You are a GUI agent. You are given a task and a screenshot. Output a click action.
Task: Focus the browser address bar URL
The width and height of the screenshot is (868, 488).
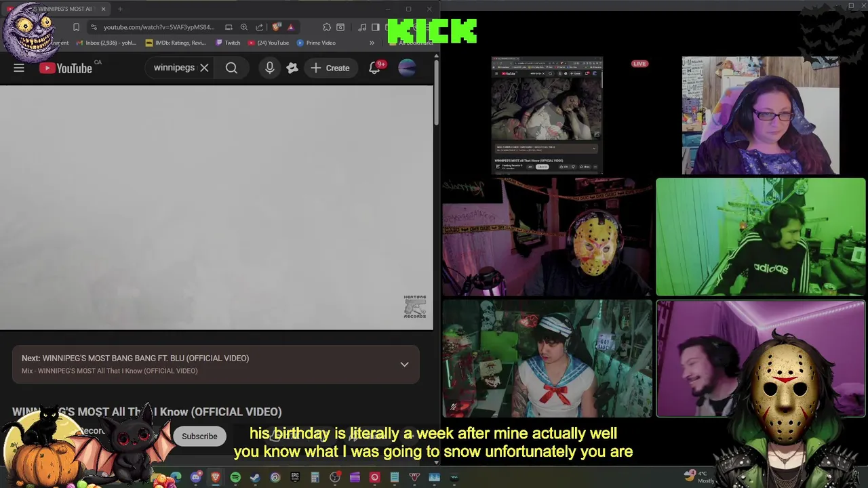159,27
